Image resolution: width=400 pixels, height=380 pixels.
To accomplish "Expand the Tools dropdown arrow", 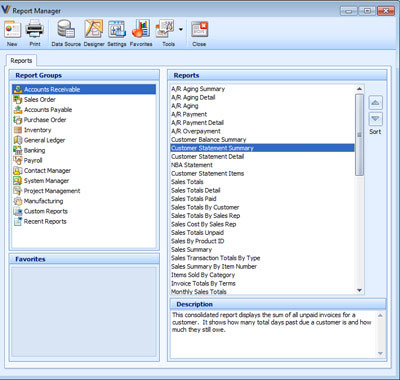I will (x=181, y=29).
